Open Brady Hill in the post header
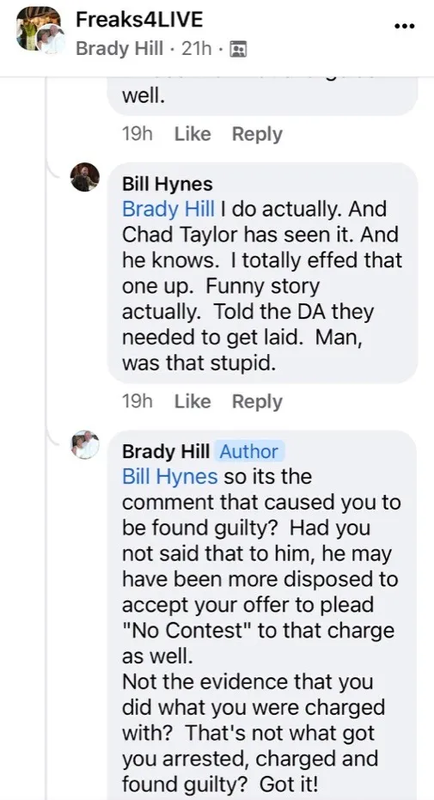Viewport: 434px width, 800px height. pyautogui.click(x=120, y=49)
